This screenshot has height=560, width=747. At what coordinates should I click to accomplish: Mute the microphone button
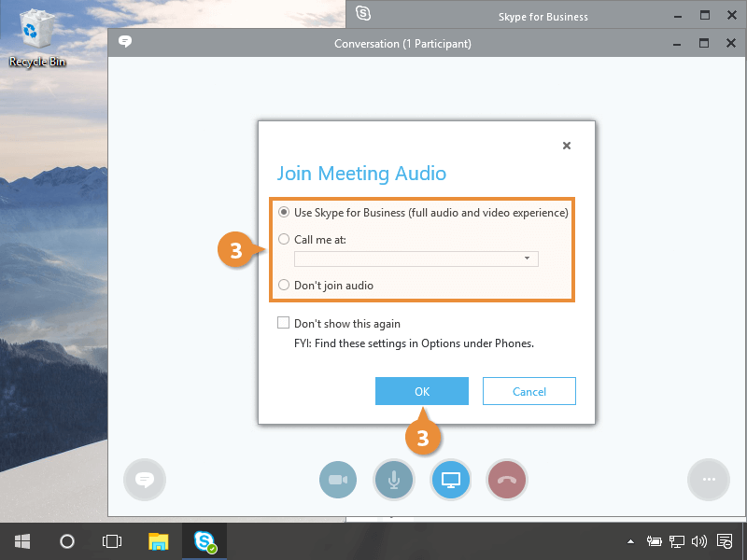[394, 481]
